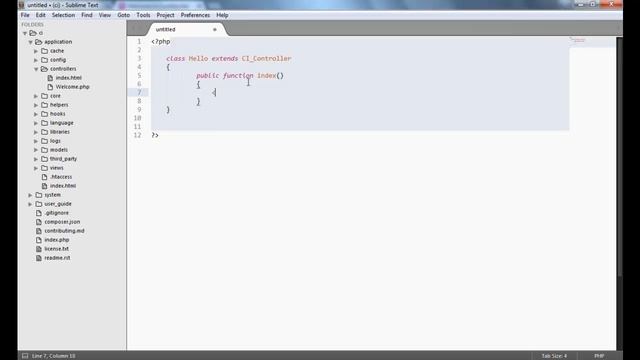This screenshot has width=640, height=360.
Task: Open index.php in the root folder
Action: 57,240
